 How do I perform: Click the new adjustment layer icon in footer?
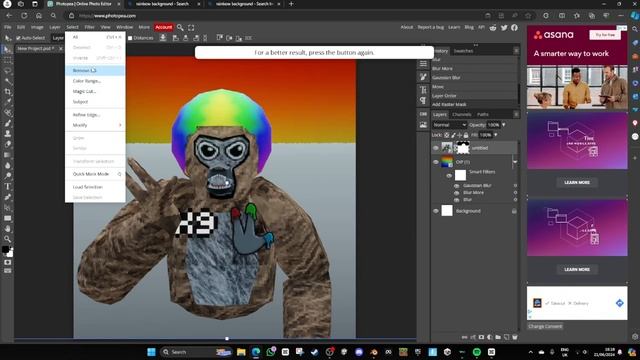[x=490, y=337]
